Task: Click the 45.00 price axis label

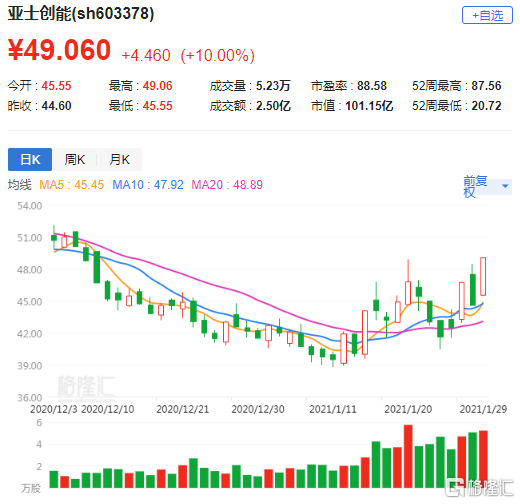Action: click(30, 302)
